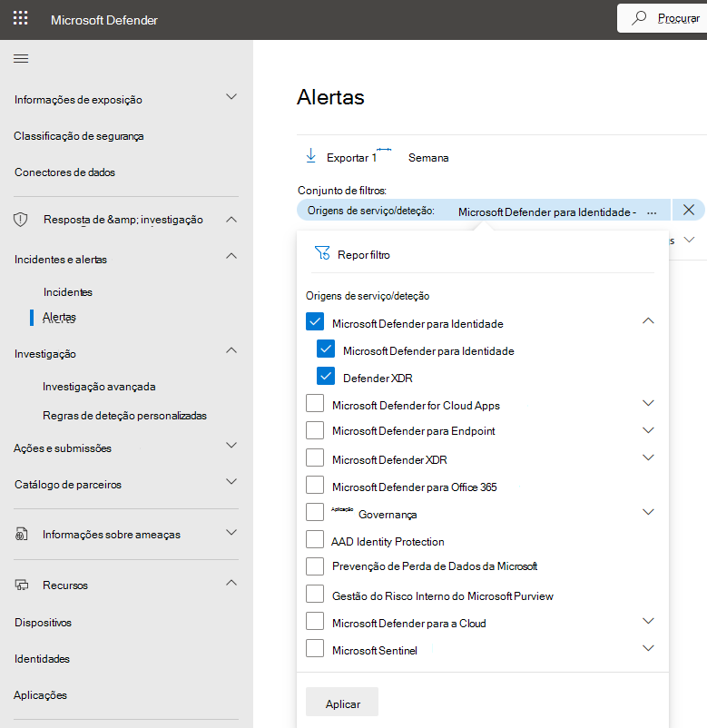
Task: Collapse the Microsoft Defender para Identidade chevron
Action: click(648, 321)
